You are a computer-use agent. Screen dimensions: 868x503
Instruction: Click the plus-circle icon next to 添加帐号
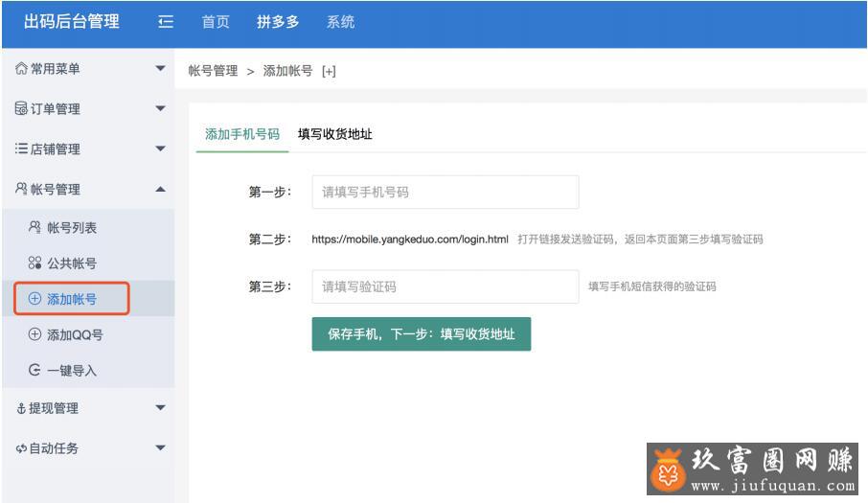[x=34, y=299]
